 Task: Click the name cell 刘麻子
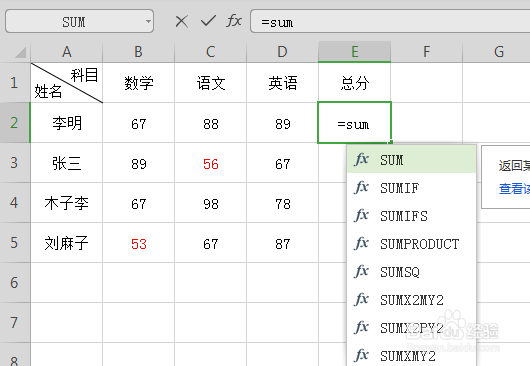pos(67,243)
